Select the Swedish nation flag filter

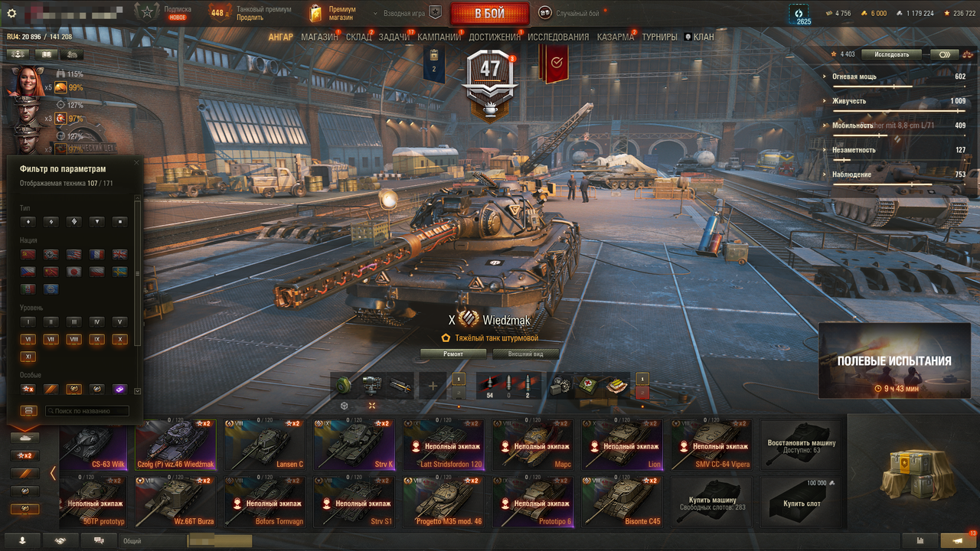(120, 272)
